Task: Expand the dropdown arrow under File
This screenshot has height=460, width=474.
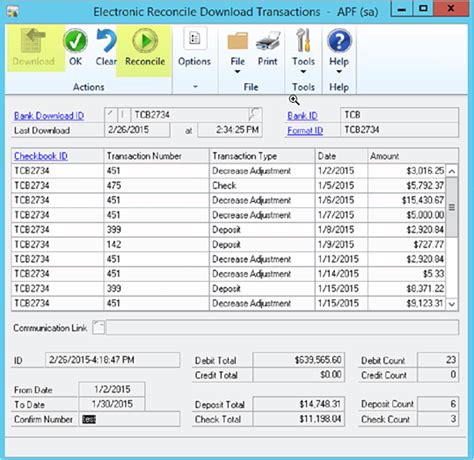Action: pyautogui.click(x=237, y=72)
